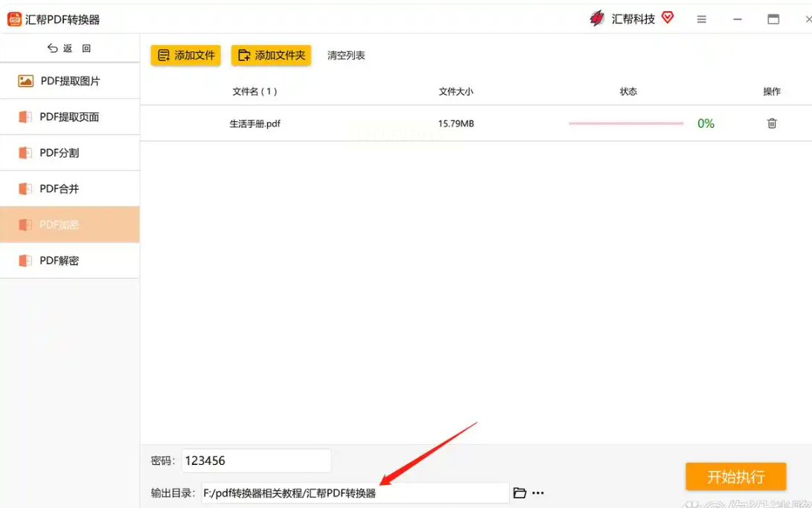Image resolution: width=812 pixels, height=508 pixels.
Task: Click the PDF提取图片 picture icon
Action: [x=25, y=81]
